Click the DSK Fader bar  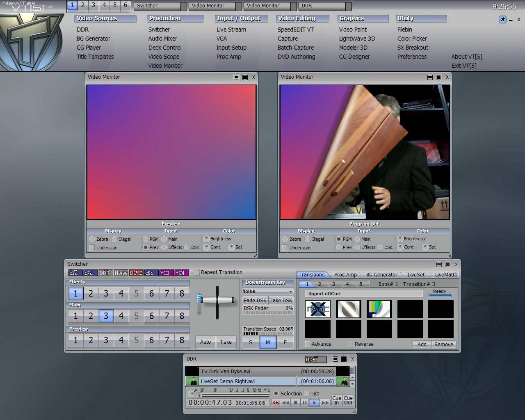point(268,313)
